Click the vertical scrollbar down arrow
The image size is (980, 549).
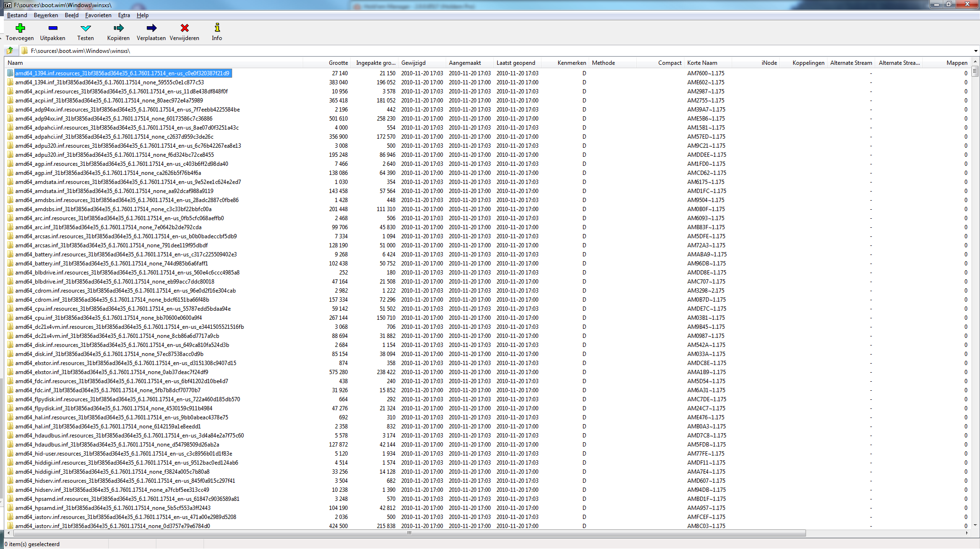pyautogui.click(x=975, y=525)
